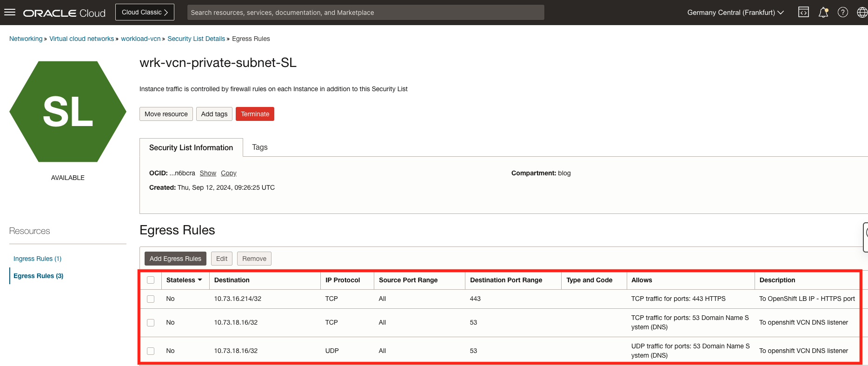Viewport: 868px width, 366px height.
Task: Focus the search resources and services field
Action: pyautogui.click(x=365, y=13)
